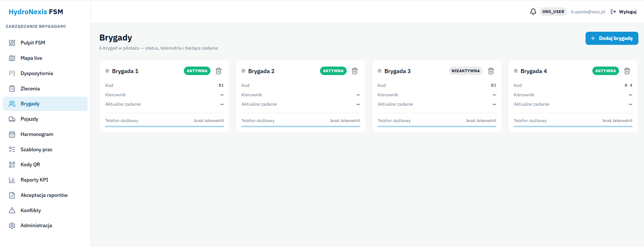Click the plus icon in Dodaj brygadę
This screenshot has height=247, width=644.
point(593,38)
